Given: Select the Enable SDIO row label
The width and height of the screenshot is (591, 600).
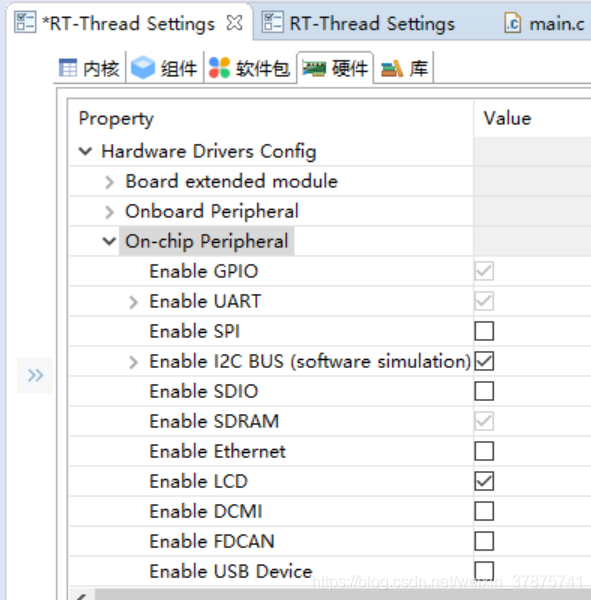Looking at the screenshot, I should (204, 391).
